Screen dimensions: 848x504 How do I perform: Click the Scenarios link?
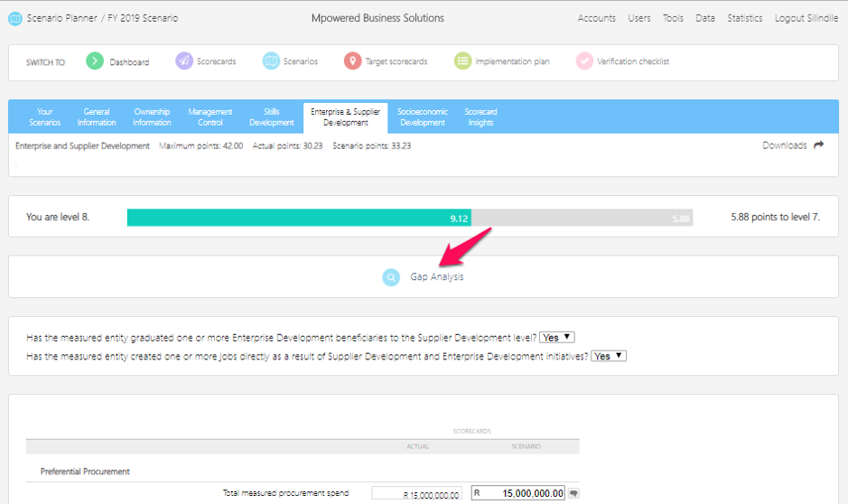(x=300, y=61)
